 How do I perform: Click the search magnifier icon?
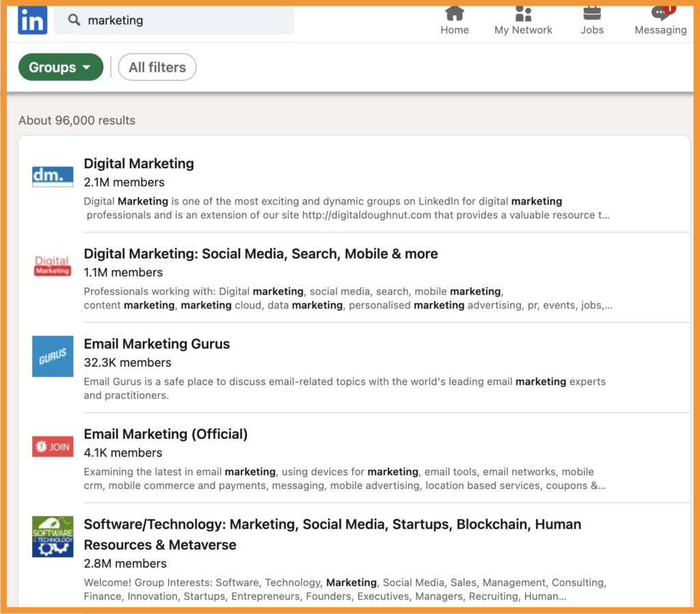click(74, 21)
